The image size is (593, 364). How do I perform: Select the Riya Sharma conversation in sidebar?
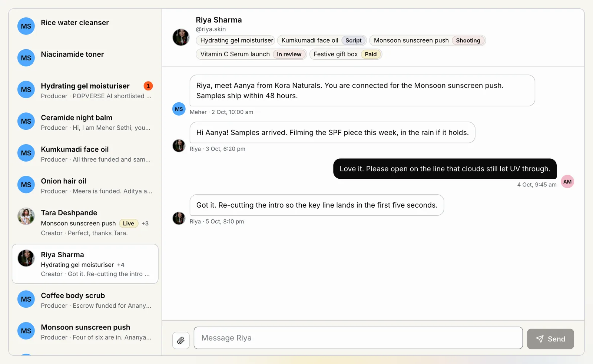[x=85, y=264]
